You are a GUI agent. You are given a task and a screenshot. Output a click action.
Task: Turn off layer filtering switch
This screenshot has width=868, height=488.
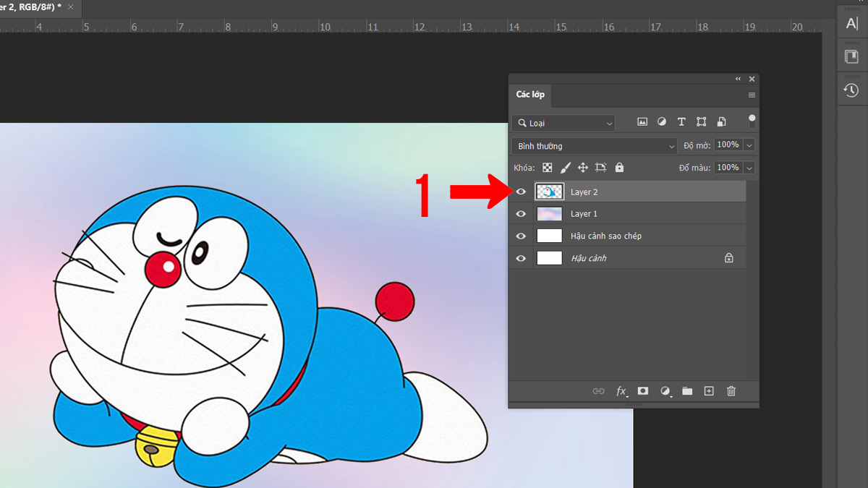[752, 121]
